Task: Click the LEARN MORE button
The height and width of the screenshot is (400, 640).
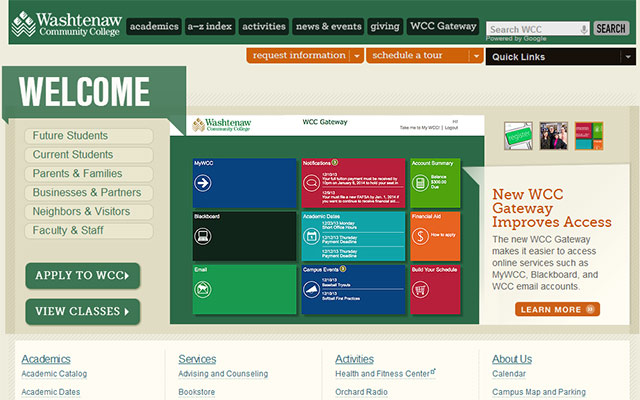Action: [x=557, y=309]
